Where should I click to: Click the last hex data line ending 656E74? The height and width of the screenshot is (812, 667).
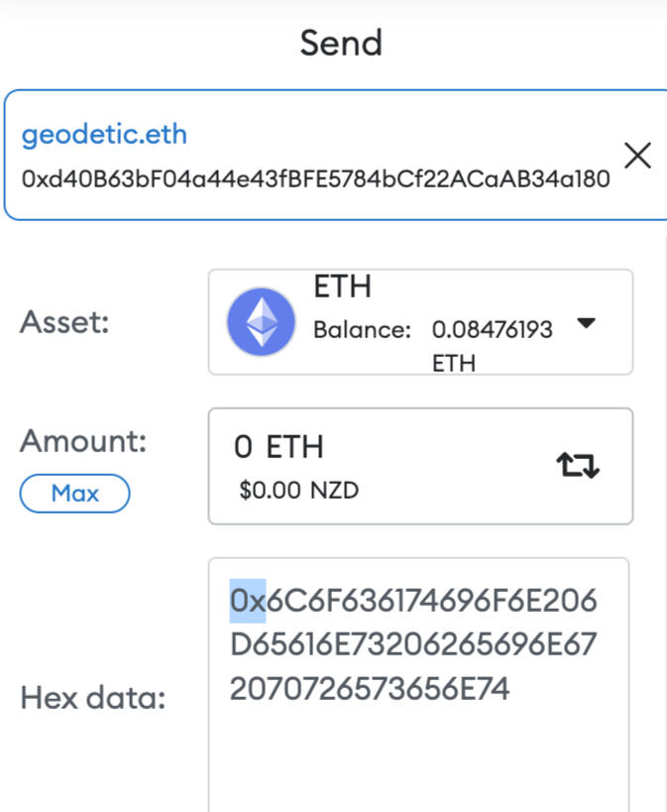pyautogui.click(x=370, y=688)
